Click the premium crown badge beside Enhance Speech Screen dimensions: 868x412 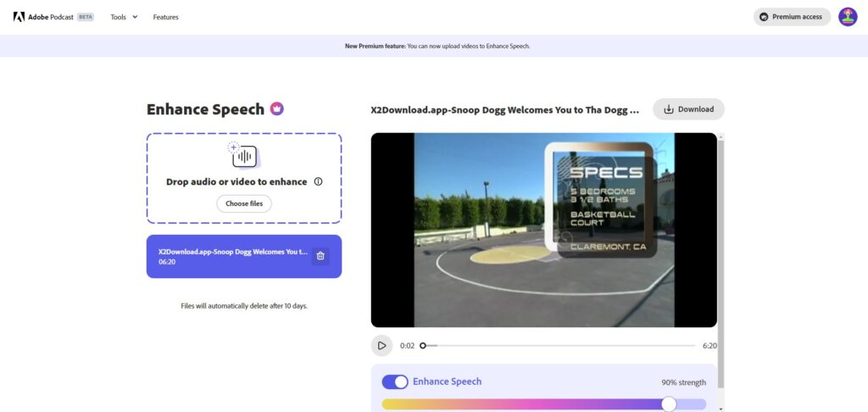coord(277,109)
